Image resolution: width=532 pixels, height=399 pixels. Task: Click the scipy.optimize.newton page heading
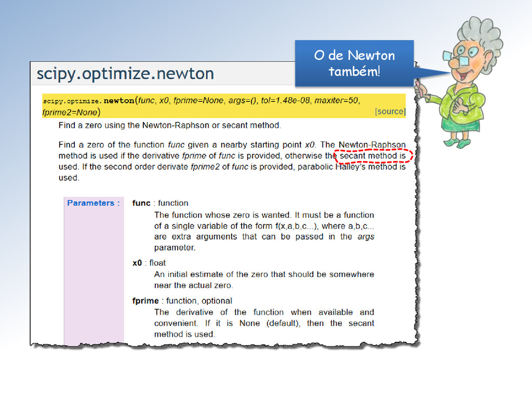coord(125,74)
